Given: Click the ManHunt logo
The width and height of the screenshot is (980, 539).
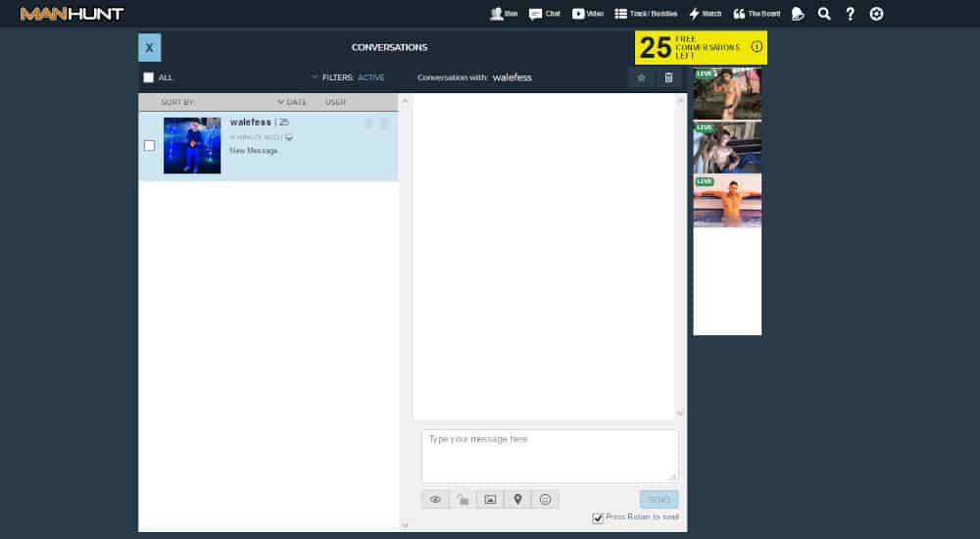Looking at the screenshot, I should tap(72, 14).
